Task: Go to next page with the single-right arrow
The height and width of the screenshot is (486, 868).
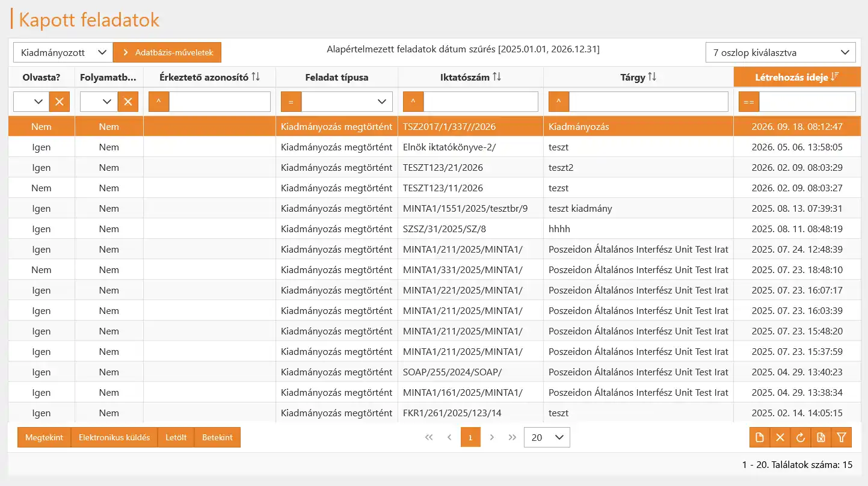Action: [x=492, y=437]
